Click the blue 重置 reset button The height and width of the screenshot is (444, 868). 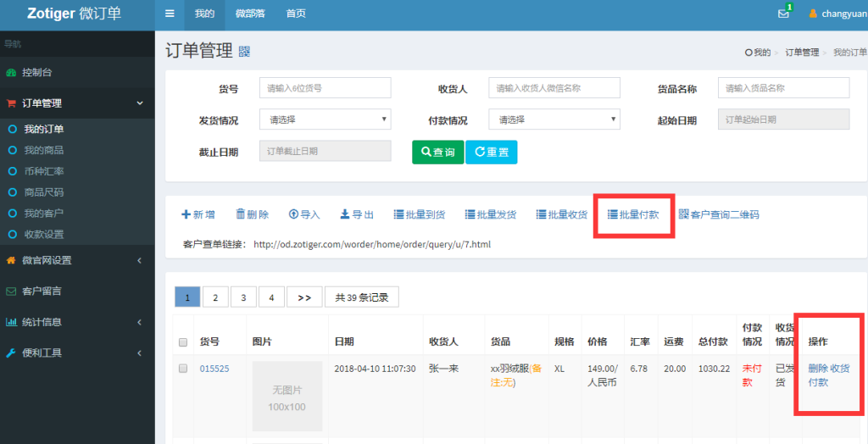(492, 152)
